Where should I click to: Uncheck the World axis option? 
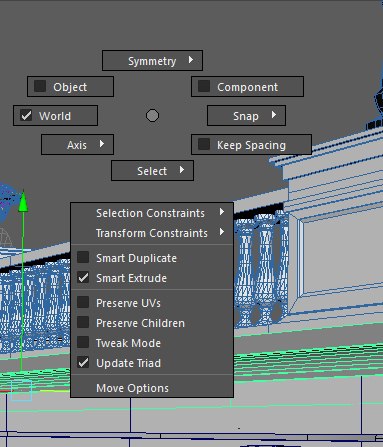tap(26, 115)
